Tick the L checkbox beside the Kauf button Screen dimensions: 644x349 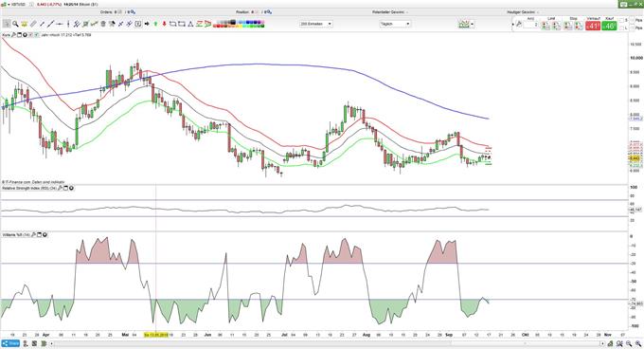point(621,28)
